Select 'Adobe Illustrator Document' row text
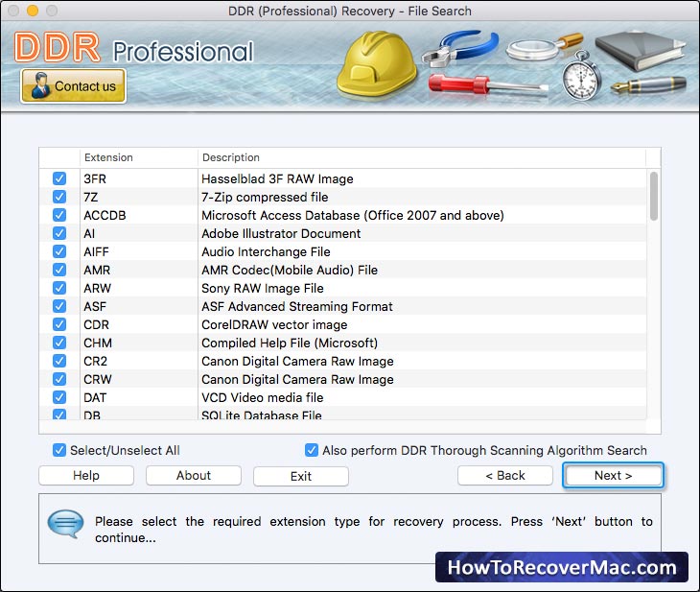 281,234
